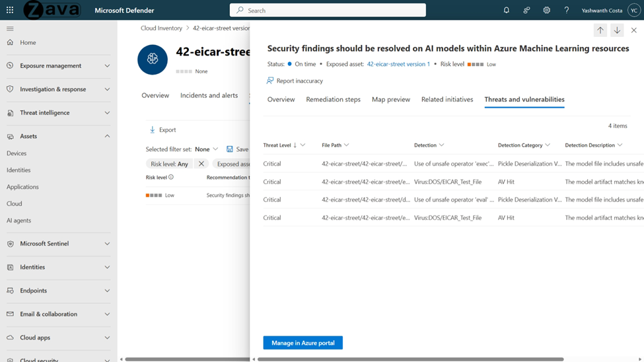This screenshot has height=362, width=644.
Task: Open Cloud under Assets
Action: pos(15,203)
